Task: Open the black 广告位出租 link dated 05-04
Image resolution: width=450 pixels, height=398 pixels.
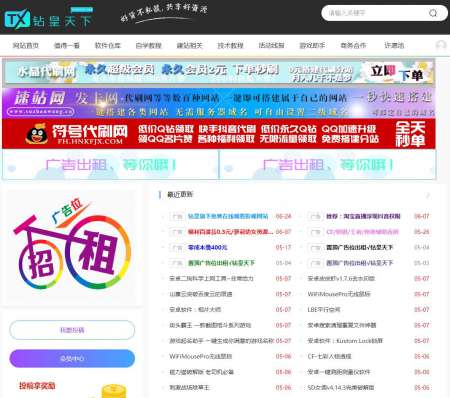Action: [x=359, y=247]
